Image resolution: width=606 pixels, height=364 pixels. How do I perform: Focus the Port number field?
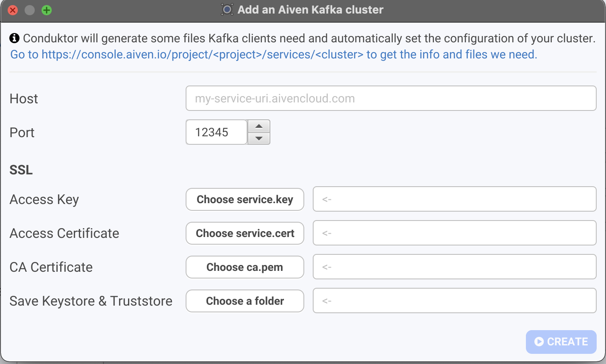[217, 132]
